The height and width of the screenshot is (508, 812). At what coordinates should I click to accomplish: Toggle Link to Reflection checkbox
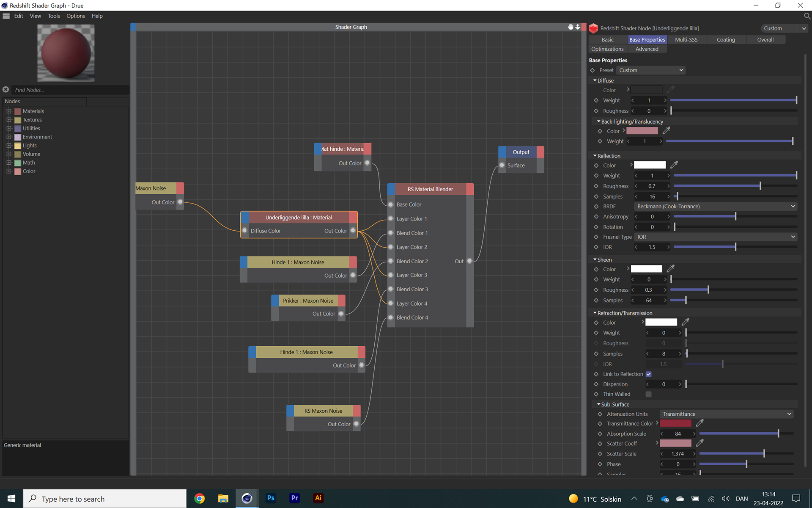click(x=648, y=374)
